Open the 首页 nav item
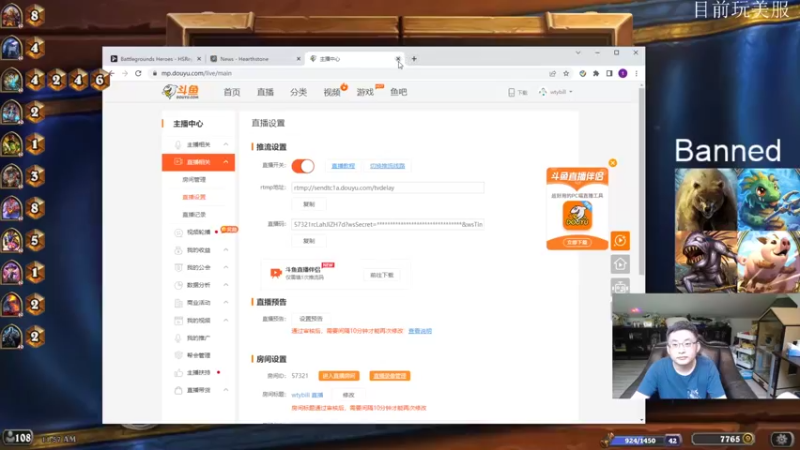The image size is (800, 450). [x=232, y=92]
